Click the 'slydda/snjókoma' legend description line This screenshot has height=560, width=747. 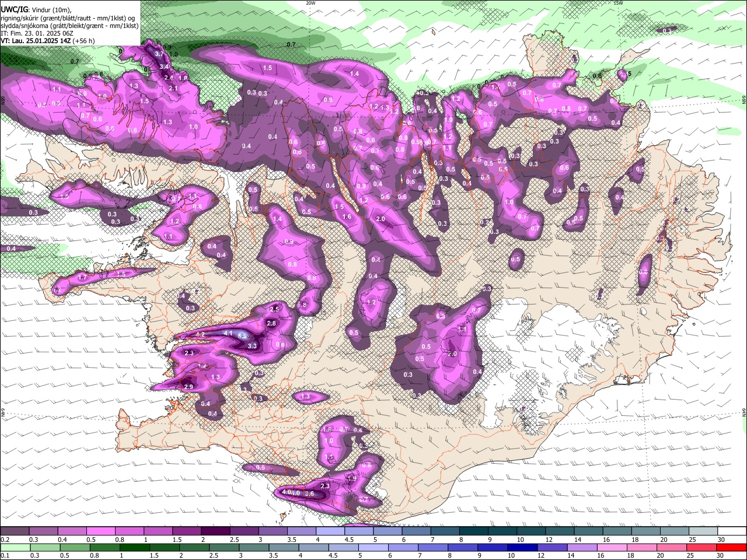(x=69, y=26)
